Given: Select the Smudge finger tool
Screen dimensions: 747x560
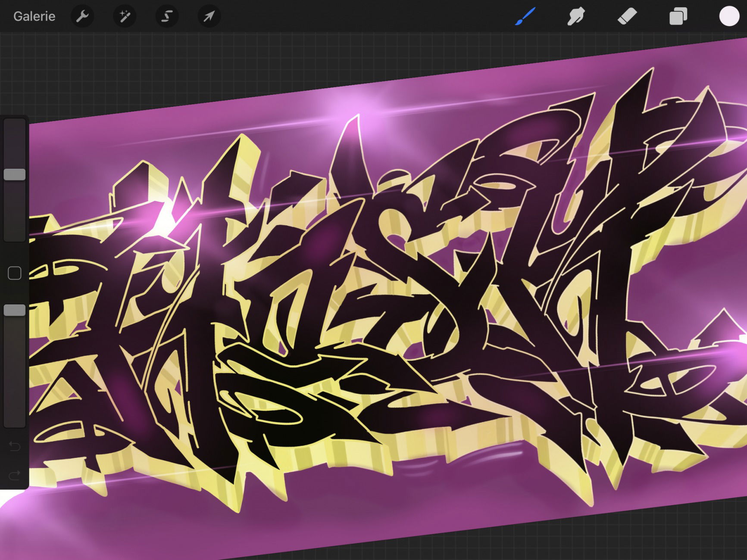Looking at the screenshot, I should (576, 16).
